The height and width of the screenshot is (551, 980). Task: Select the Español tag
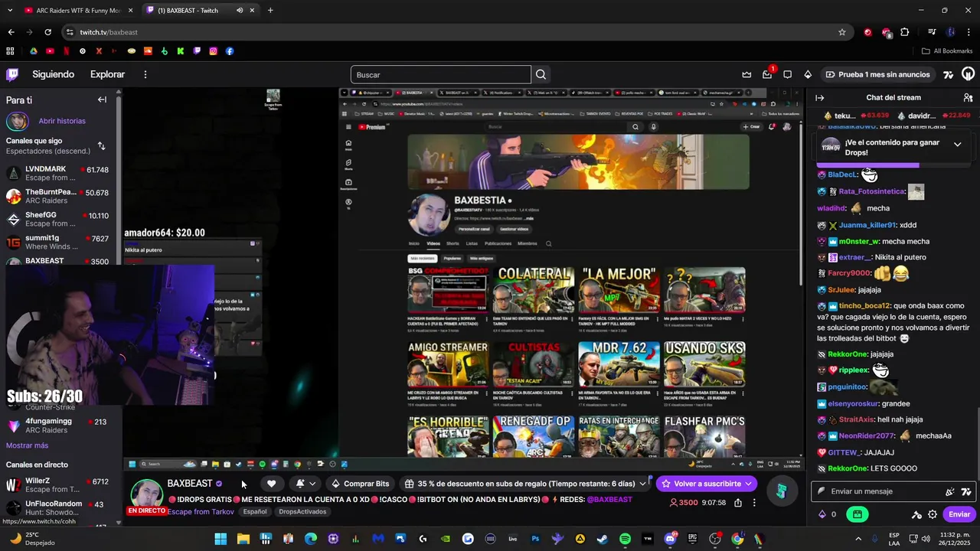coord(255,512)
